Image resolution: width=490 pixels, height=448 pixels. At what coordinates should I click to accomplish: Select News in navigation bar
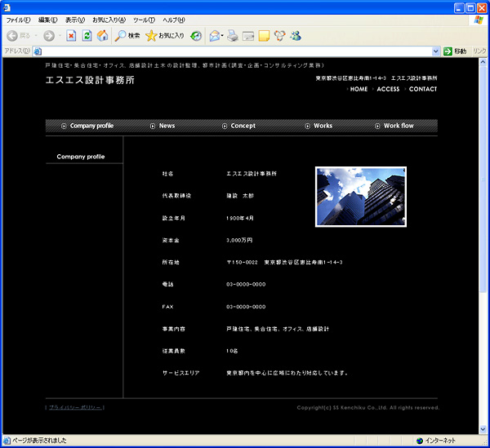163,126
